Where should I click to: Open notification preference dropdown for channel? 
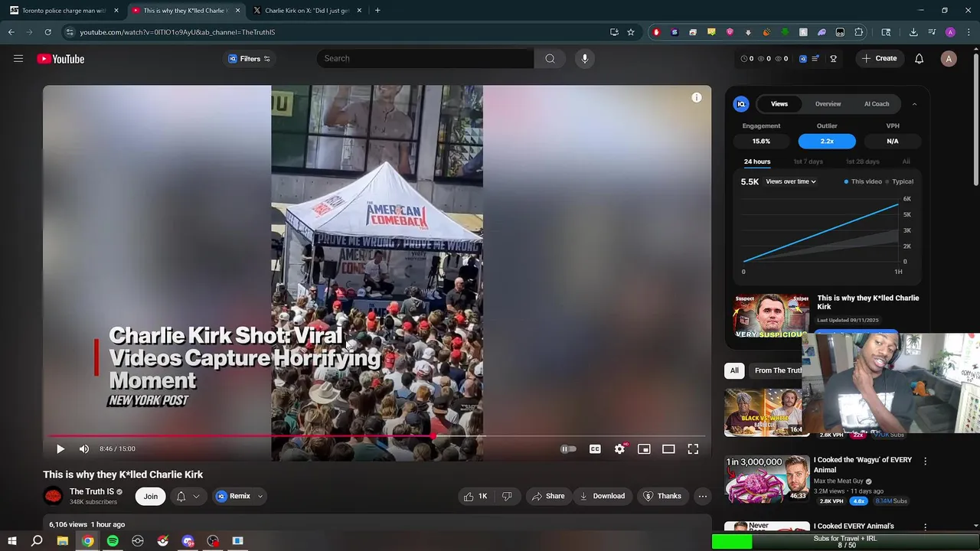[188, 496]
